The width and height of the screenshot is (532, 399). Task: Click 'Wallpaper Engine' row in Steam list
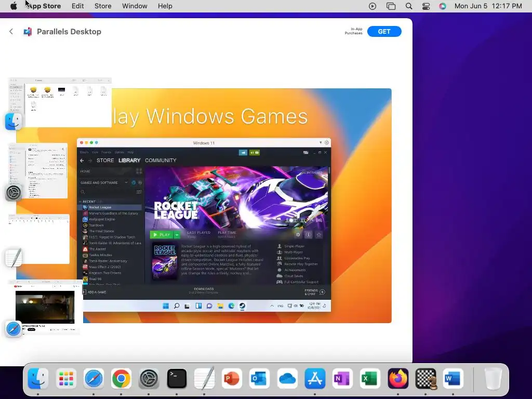[x=111, y=219]
